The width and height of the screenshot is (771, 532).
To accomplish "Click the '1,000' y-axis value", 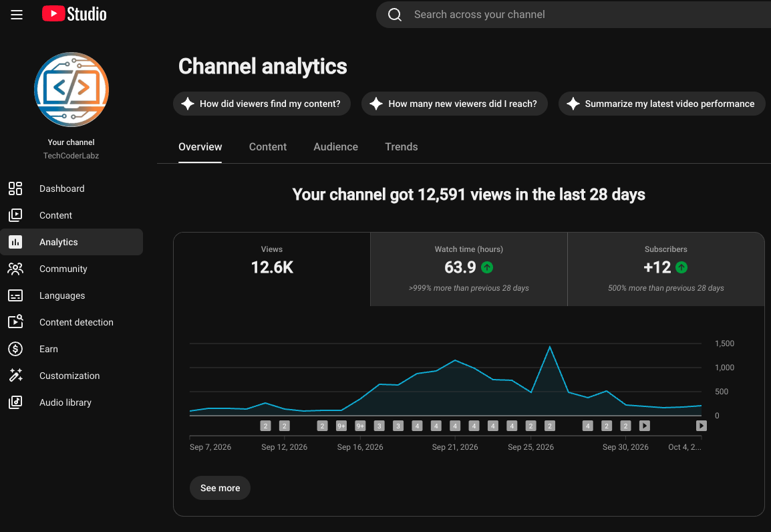I will pos(724,368).
